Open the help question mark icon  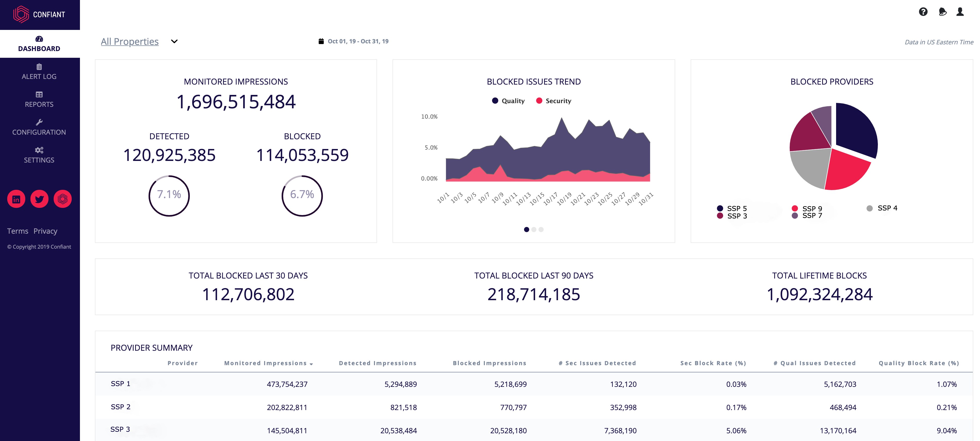pyautogui.click(x=923, y=12)
